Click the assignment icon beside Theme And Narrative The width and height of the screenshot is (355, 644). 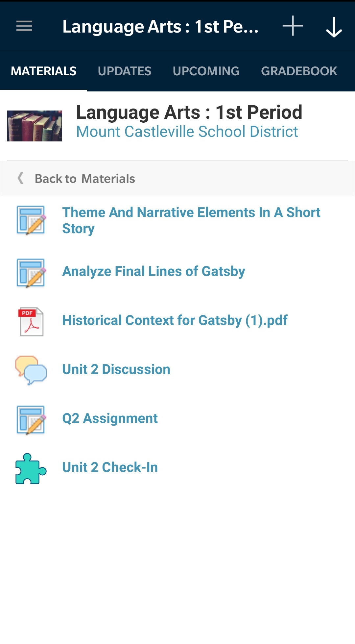click(31, 220)
